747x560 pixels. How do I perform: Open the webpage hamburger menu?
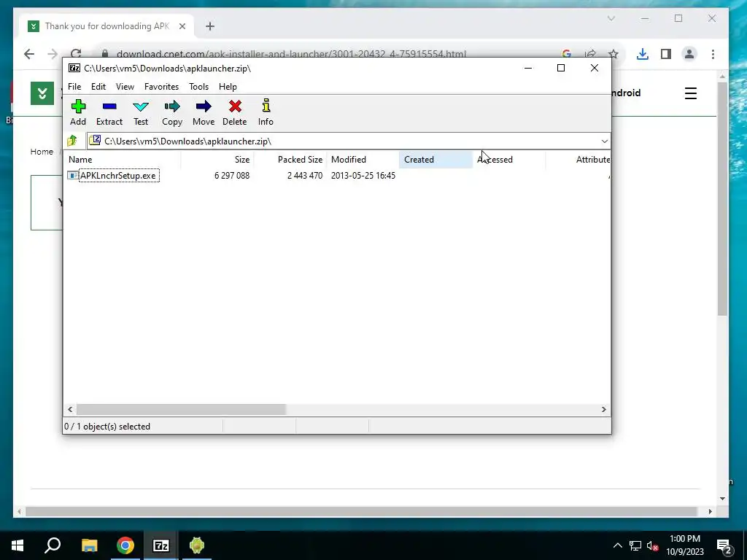click(691, 93)
